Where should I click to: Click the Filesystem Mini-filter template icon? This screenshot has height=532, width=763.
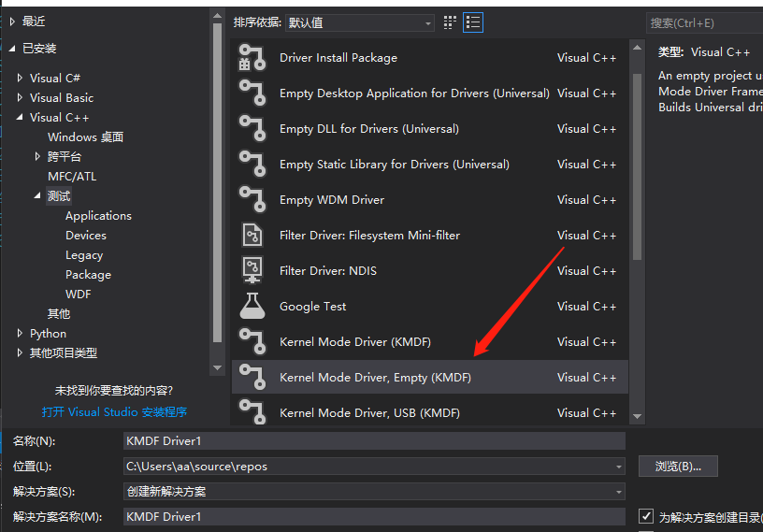click(x=252, y=235)
